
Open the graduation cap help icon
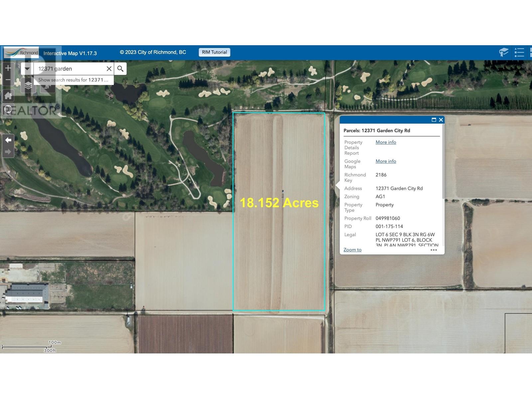[503, 53]
